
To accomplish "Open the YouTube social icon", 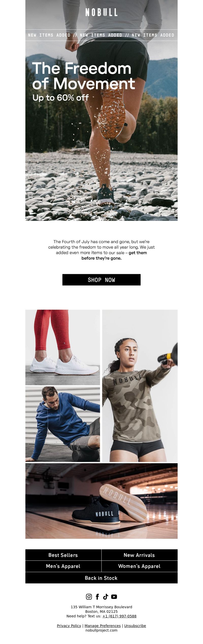I will (114, 597).
